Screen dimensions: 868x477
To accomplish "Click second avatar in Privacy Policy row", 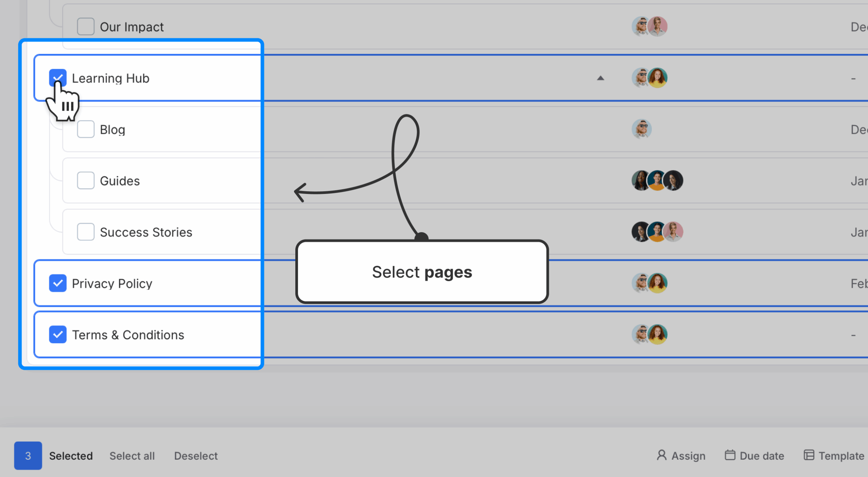I will tap(657, 283).
